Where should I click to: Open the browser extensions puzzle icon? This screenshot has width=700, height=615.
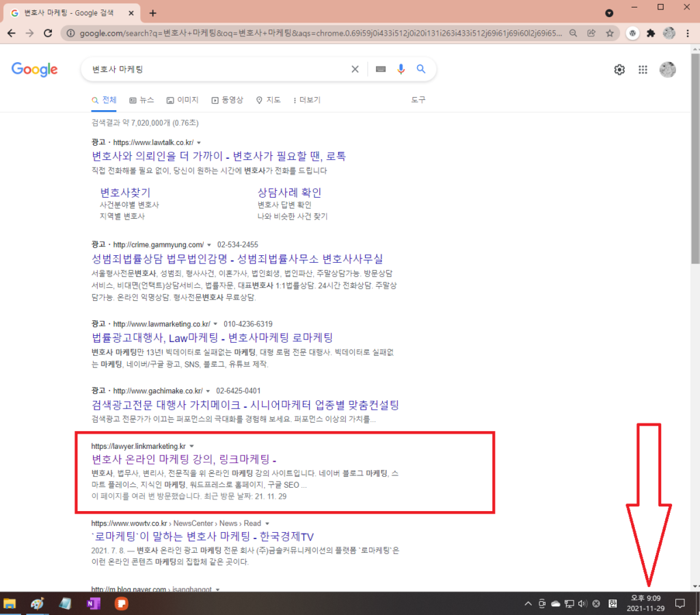pyautogui.click(x=651, y=31)
